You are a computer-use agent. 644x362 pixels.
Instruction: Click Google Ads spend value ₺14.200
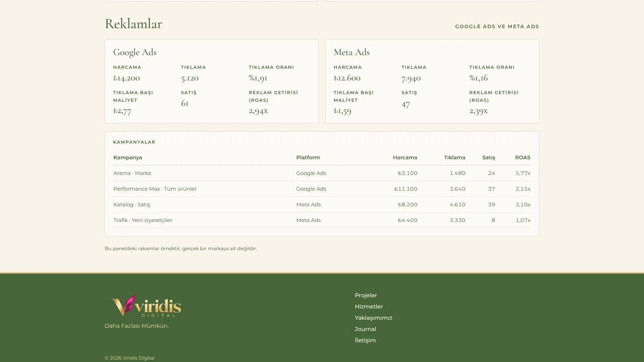click(x=126, y=78)
